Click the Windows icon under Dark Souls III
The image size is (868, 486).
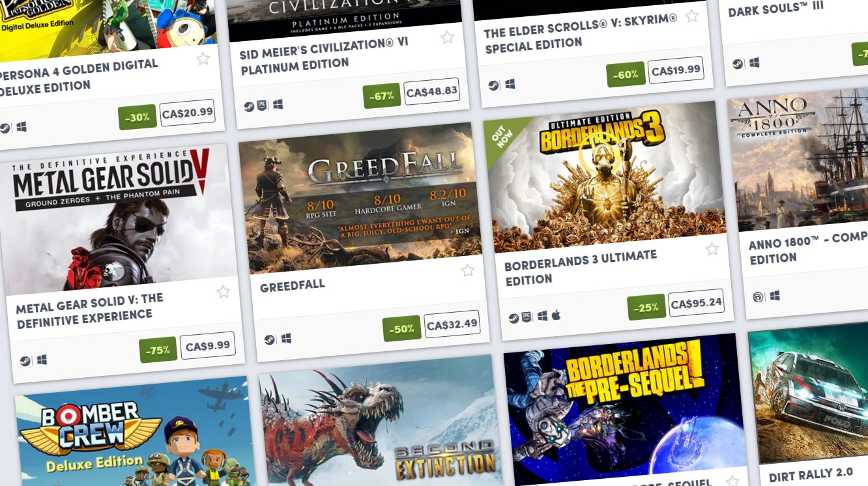coord(754,63)
